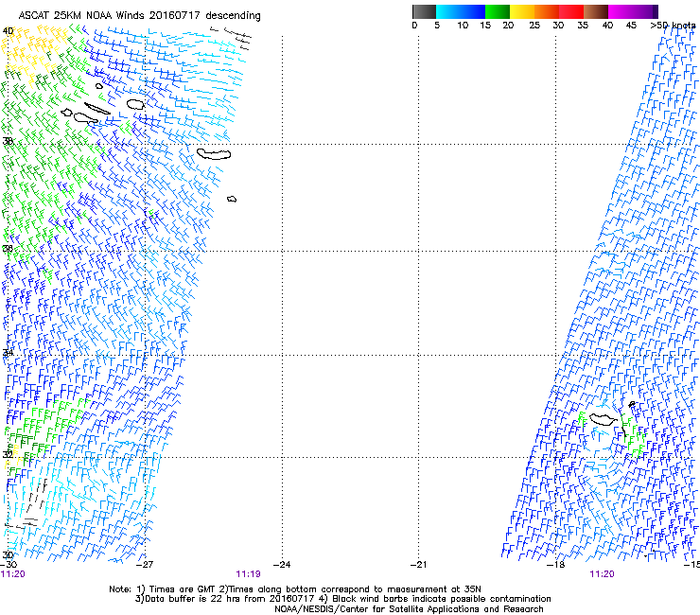Click the longitude label '-21' on the bottom axis
This screenshot has height=615, width=700.
(x=418, y=565)
